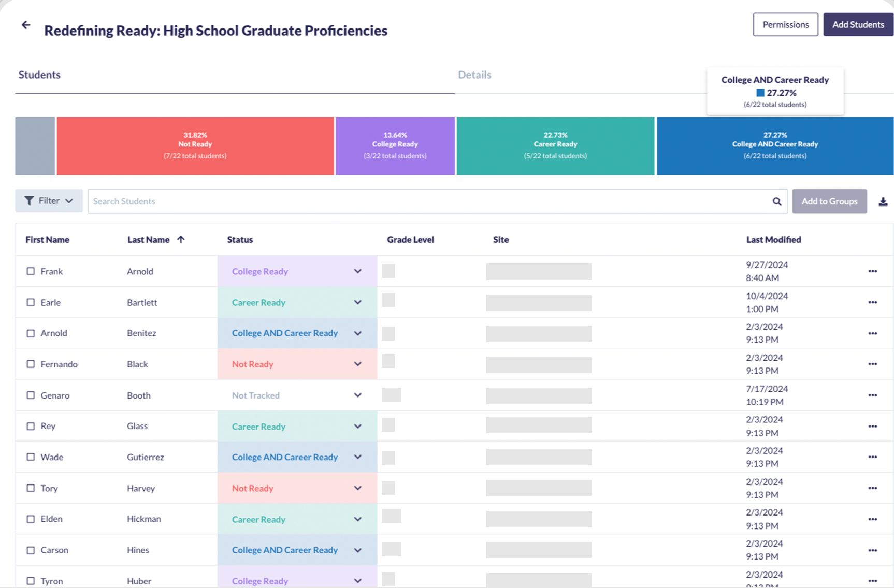Click the search magnifier icon
The image size is (894, 588).
point(776,202)
